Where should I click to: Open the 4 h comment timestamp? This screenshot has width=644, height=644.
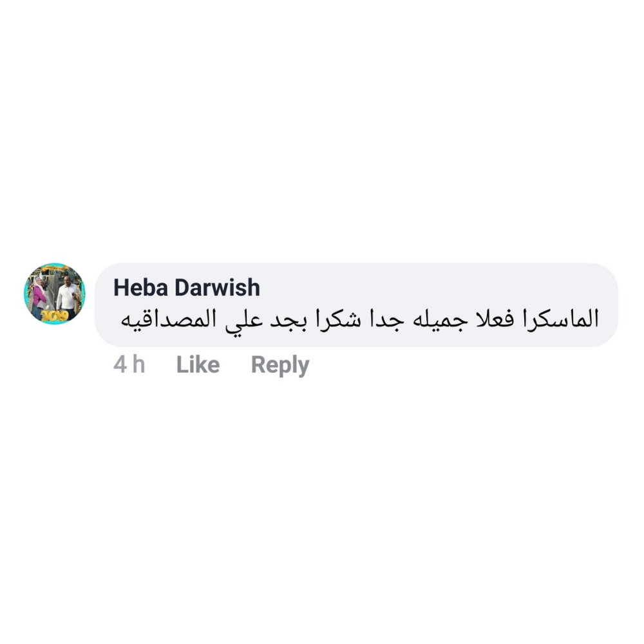129,365
